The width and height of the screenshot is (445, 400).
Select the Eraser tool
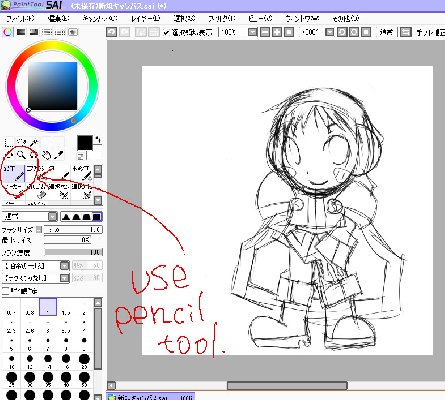click(36, 190)
